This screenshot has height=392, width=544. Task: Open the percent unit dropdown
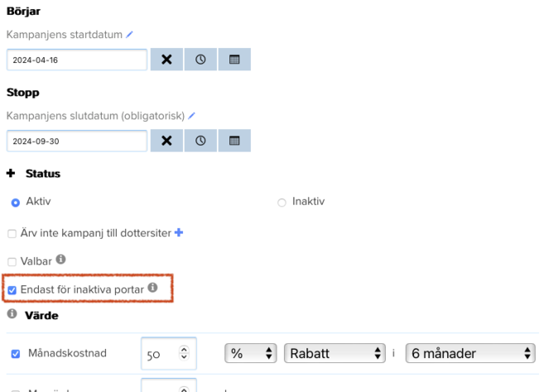250,353
